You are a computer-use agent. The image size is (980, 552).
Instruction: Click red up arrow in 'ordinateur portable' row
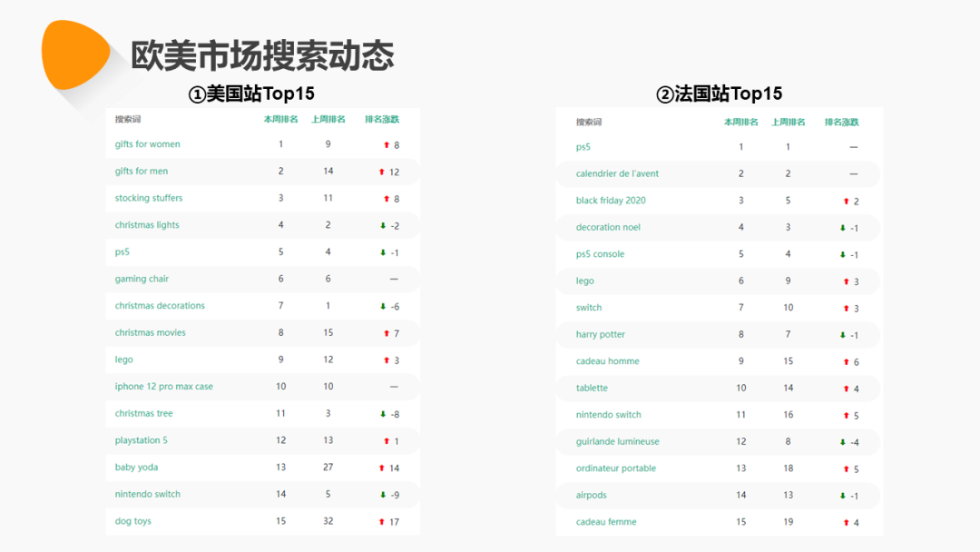tap(847, 468)
